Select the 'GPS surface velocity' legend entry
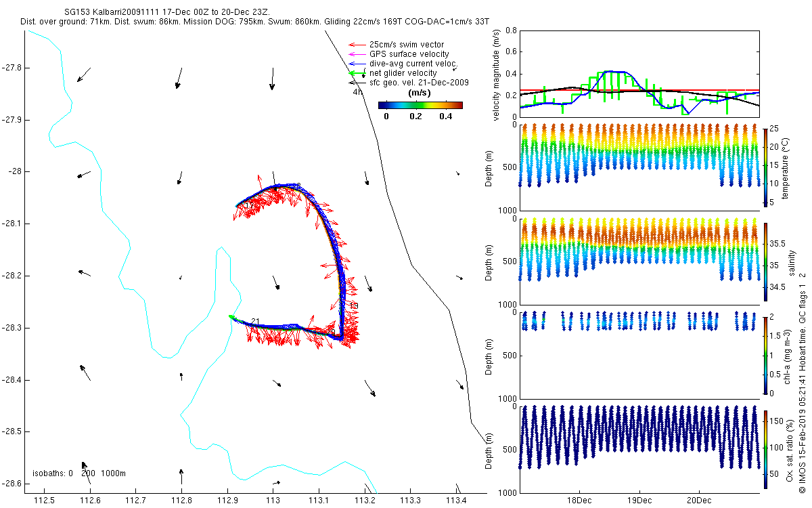 click(409, 54)
